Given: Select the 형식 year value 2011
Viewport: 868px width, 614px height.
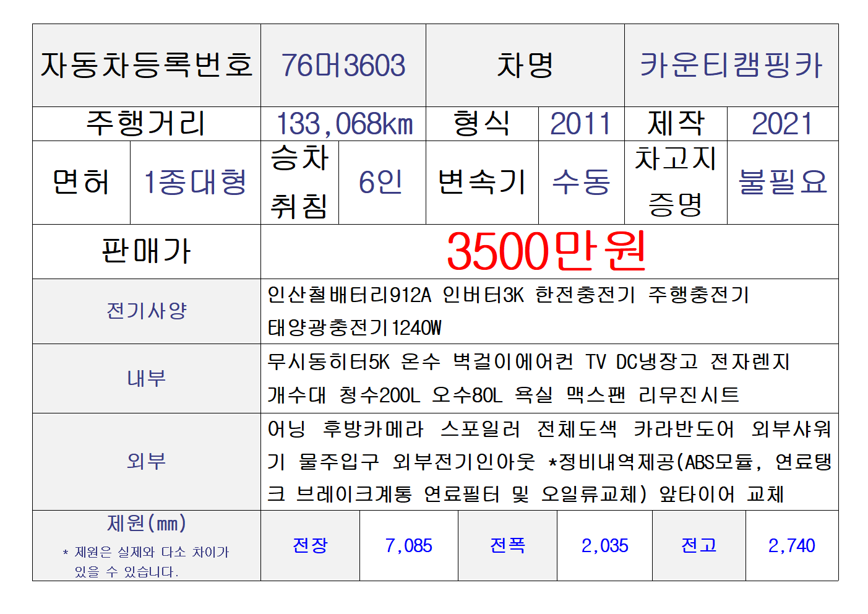Looking at the screenshot, I should pos(580,124).
